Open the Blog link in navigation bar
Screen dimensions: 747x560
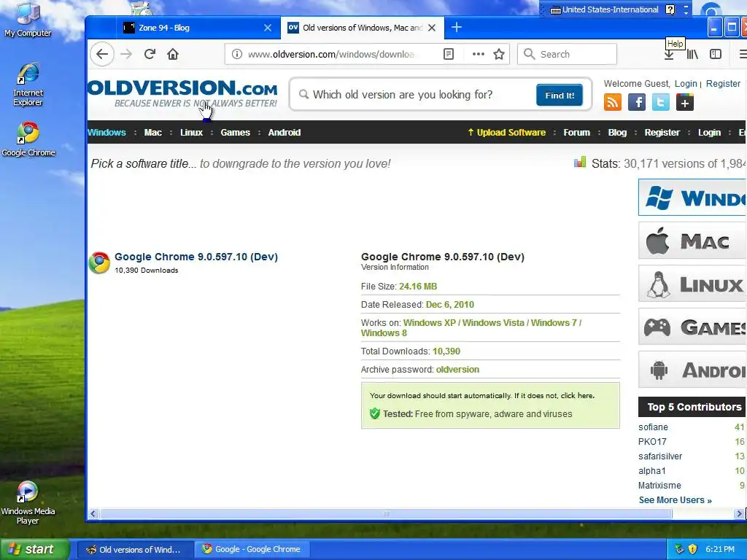point(617,133)
